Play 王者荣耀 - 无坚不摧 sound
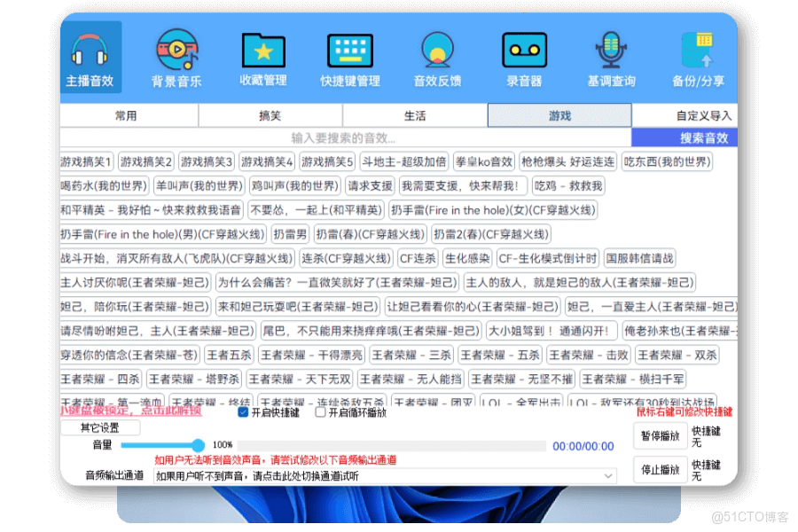 522,379
